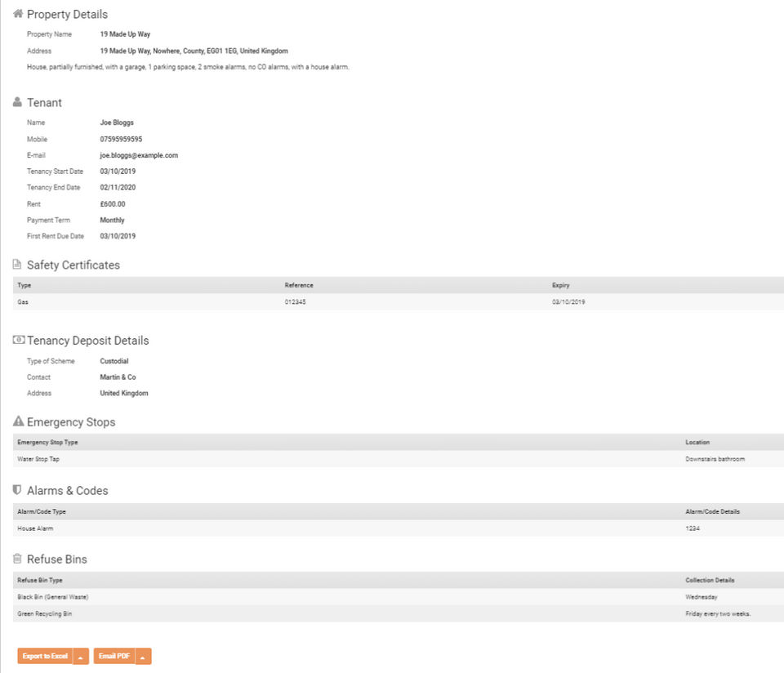Screen dimensions: 784x673
Task: Click tenancy end date 02/11/2020
Action: coord(118,188)
